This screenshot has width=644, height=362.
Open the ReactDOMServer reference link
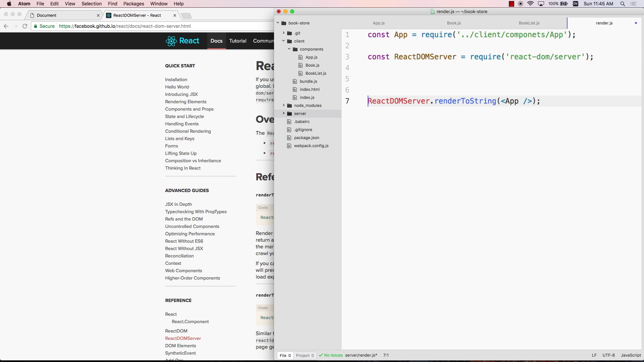coord(183,338)
